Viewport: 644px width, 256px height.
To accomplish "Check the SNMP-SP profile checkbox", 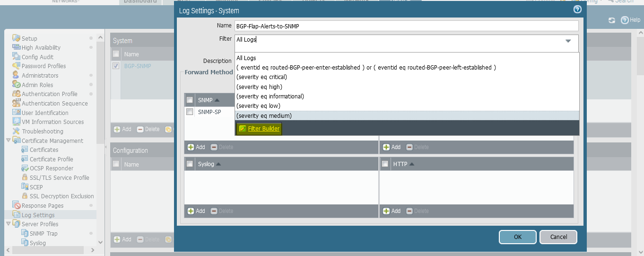I will click(x=190, y=112).
